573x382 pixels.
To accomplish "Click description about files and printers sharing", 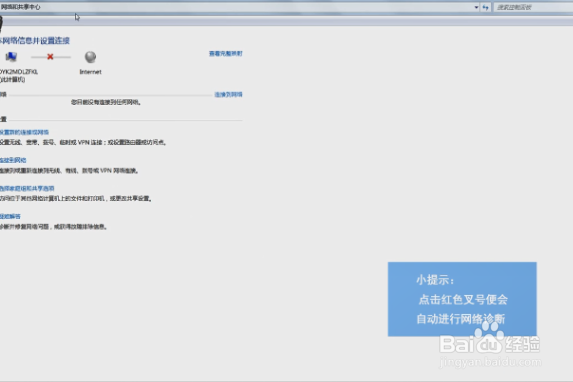I will click(x=76, y=199).
